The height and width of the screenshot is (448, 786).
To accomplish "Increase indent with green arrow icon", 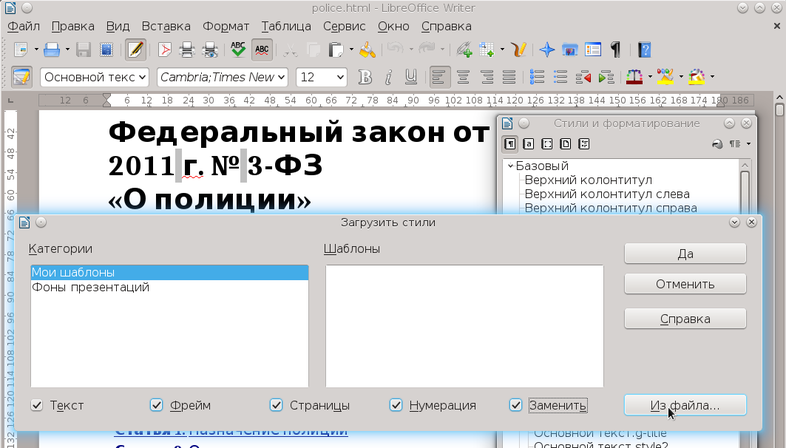I will click(x=606, y=77).
